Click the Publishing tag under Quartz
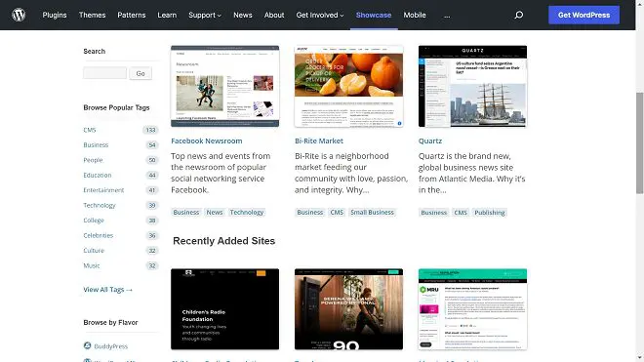This screenshot has width=644, height=362. point(490,213)
